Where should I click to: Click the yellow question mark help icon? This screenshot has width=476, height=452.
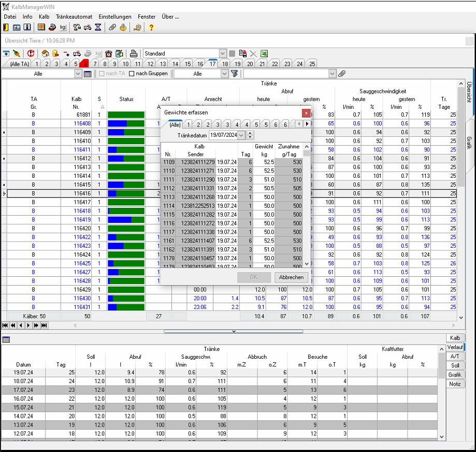point(151,27)
